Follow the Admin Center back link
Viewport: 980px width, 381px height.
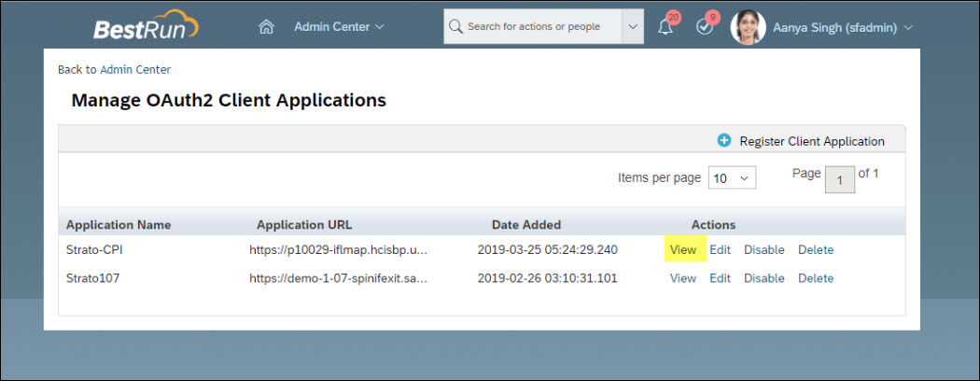[135, 69]
